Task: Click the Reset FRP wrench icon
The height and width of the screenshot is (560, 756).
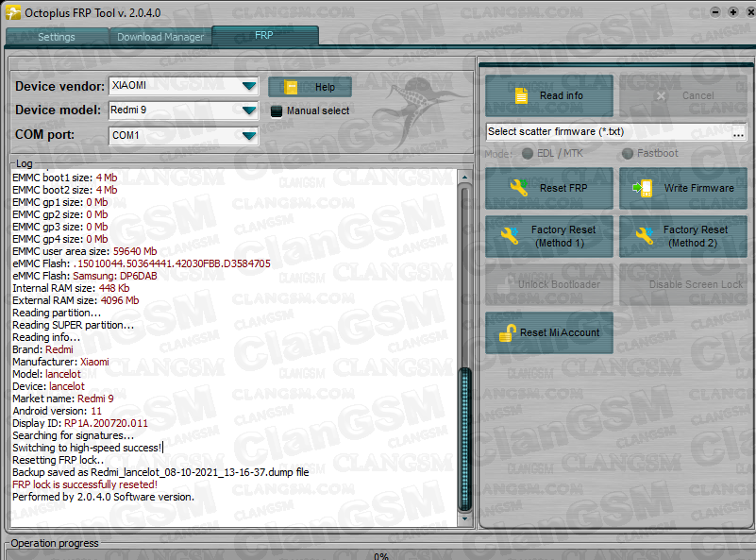Action: point(519,188)
